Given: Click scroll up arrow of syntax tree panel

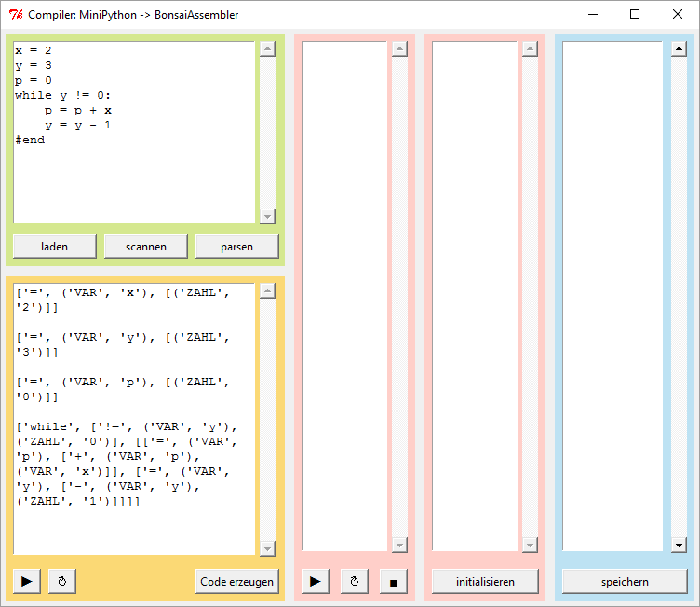Looking at the screenshot, I should point(267,291).
